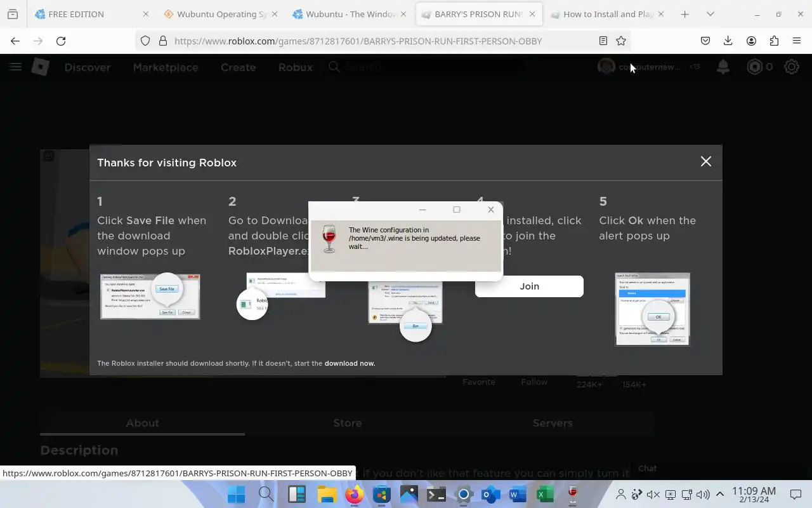Select the Store tab
Viewport: 812px width, 508px height.
click(x=348, y=423)
